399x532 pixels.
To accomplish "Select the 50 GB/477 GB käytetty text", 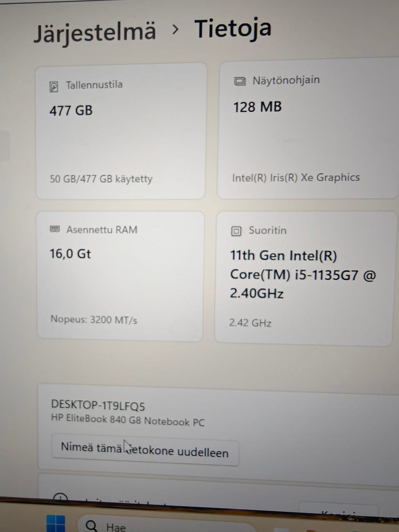I will pyautogui.click(x=101, y=179).
